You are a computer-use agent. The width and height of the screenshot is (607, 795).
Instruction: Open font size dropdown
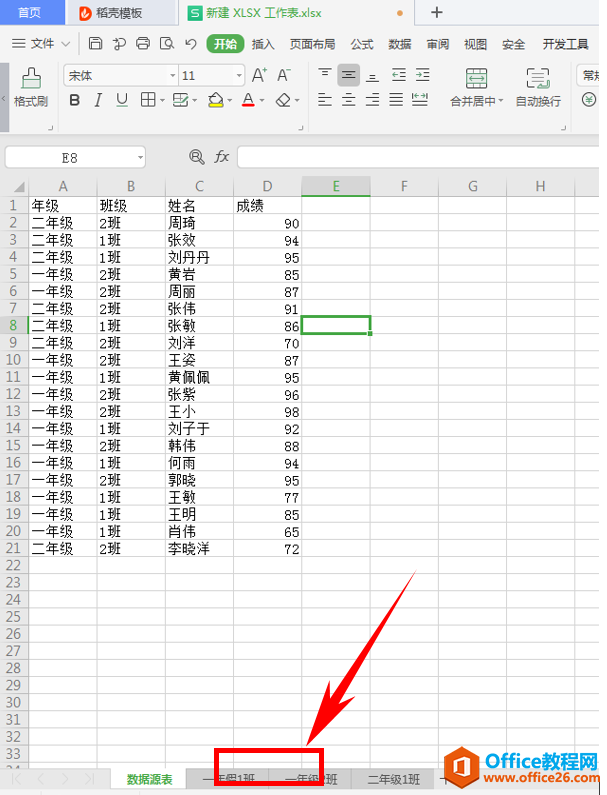pos(239,76)
